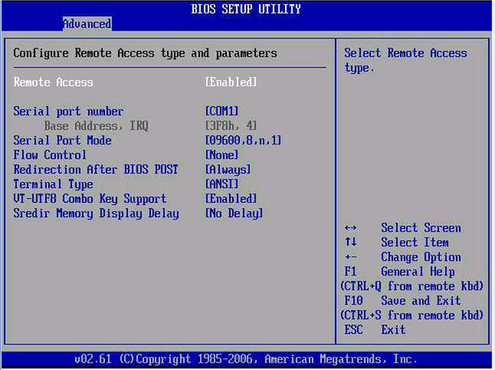Viewport: 495px width, 370px height.
Task: Select the Advanced tab
Action: (x=87, y=24)
